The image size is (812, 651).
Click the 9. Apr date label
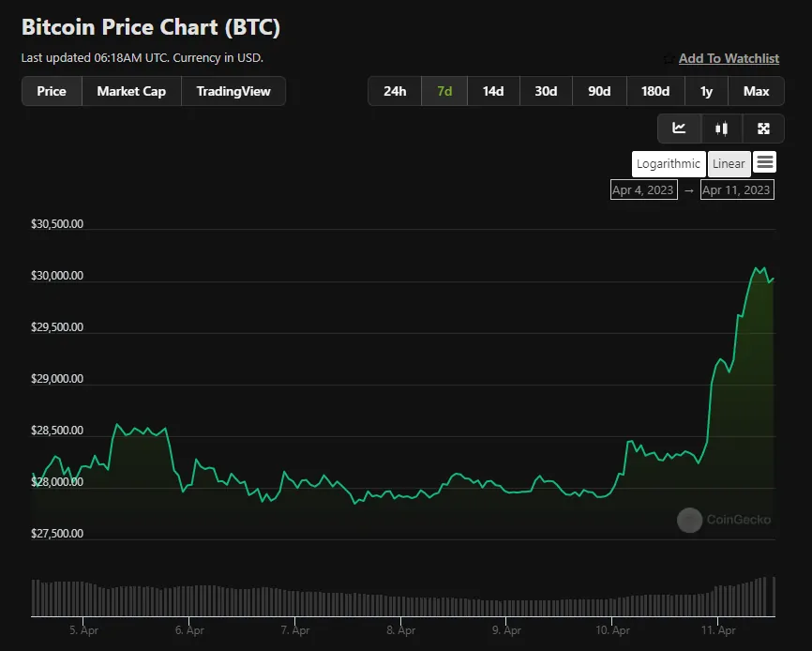[x=506, y=630]
